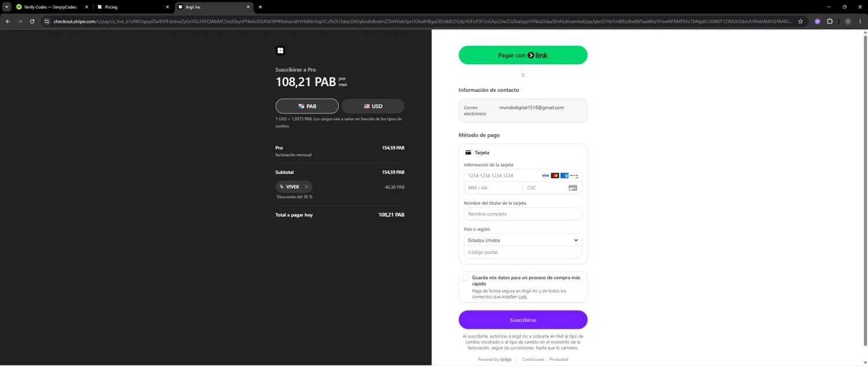Click the -46,38 PAB discount amount
The height and width of the screenshot is (366, 868).
[394, 187]
